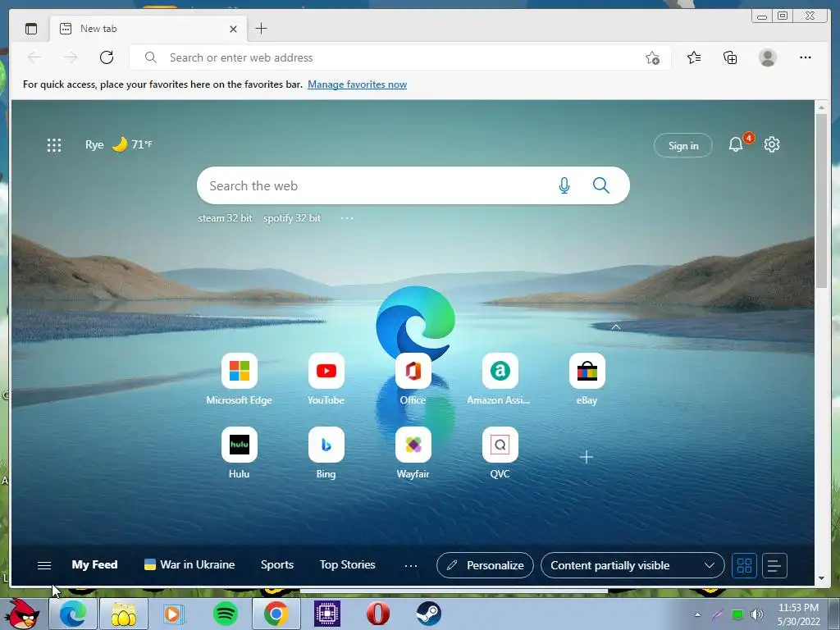The width and height of the screenshot is (840, 630).
Task: Open the Favorites list icon
Action: point(694,57)
